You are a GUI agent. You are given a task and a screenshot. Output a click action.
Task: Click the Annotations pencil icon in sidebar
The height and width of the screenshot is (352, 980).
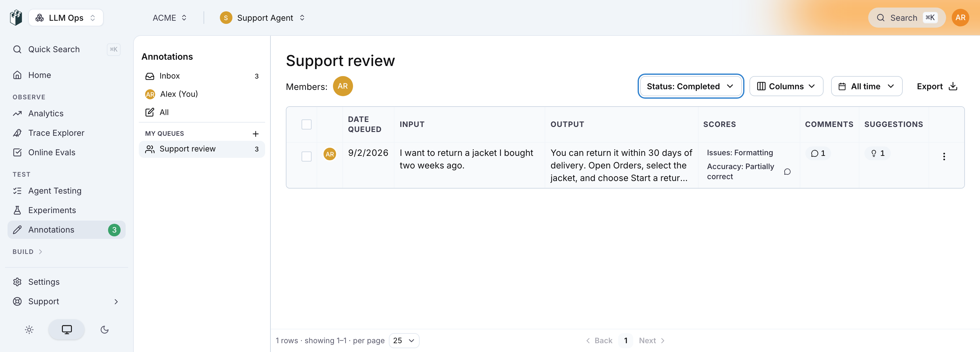17,230
